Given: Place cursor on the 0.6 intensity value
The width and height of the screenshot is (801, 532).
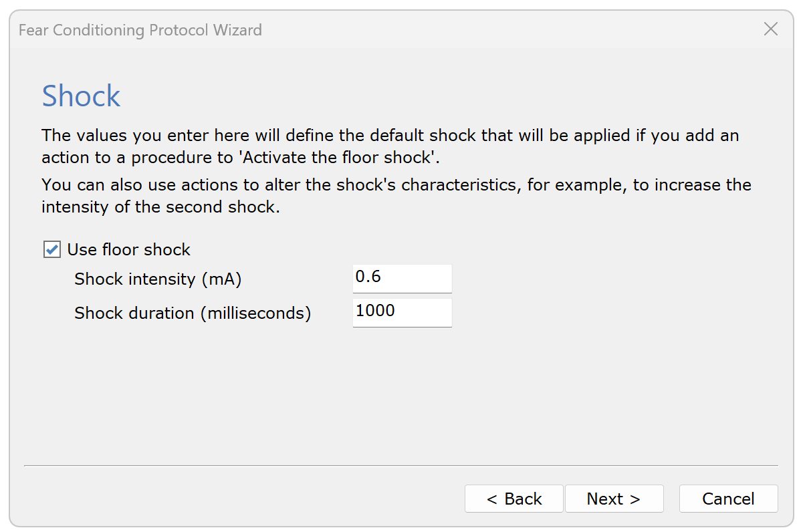Looking at the screenshot, I should [x=368, y=277].
